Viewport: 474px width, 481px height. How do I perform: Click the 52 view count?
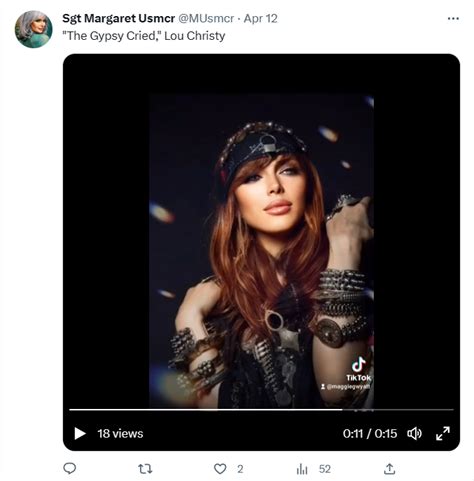pos(325,469)
